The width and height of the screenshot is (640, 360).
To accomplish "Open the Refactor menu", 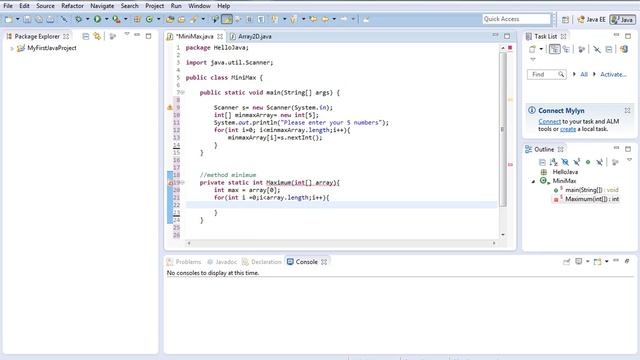I will coord(72,6).
